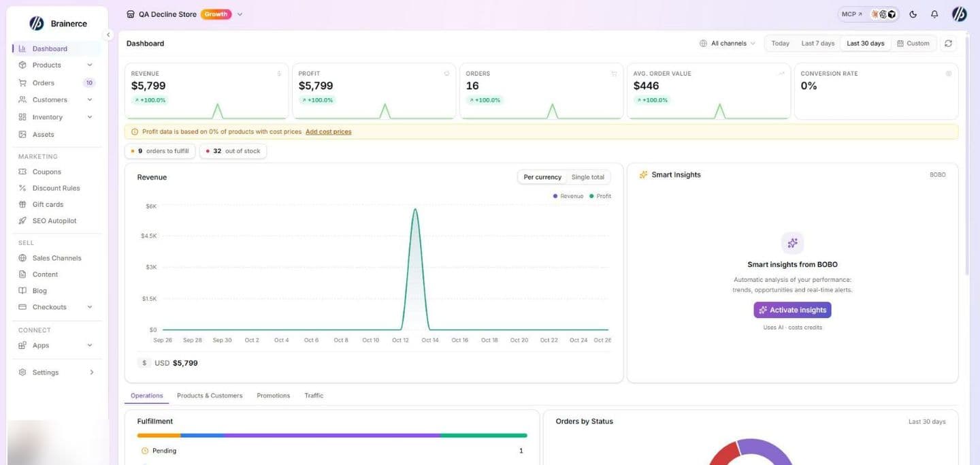Select the Last 30 days range
Image resolution: width=980 pixels, height=465 pixels.
click(866, 44)
